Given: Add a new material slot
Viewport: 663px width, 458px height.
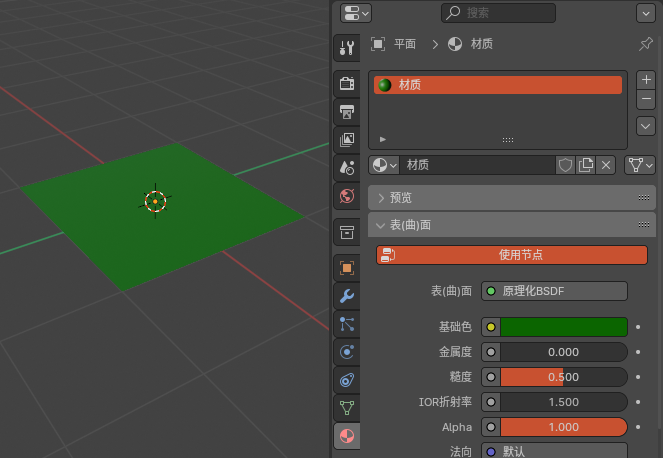Looking at the screenshot, I should (646, 79).
